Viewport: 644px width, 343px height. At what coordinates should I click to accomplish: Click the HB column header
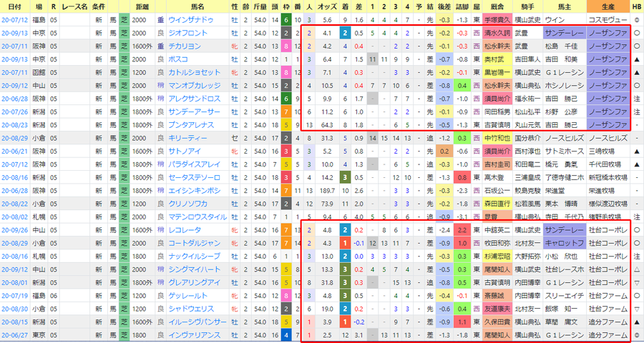(x=636, y=6)
